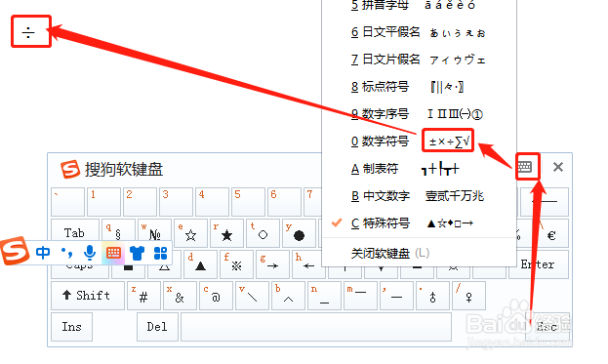Click the d key with solid triangle ▲
This screenshot has width=608, height=364.
tap(200, 264)
